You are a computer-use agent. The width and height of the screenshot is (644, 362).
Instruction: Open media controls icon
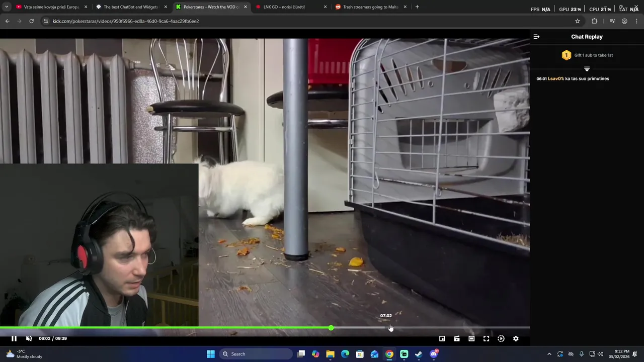click(612, 21)
